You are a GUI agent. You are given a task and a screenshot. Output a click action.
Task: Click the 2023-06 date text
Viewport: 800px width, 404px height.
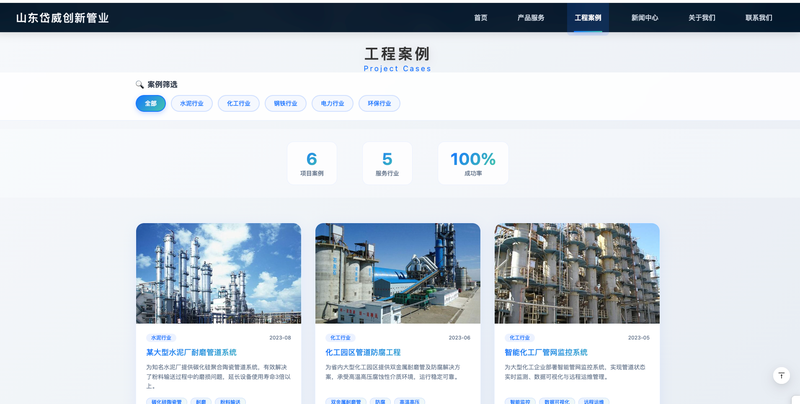(459, 338)
